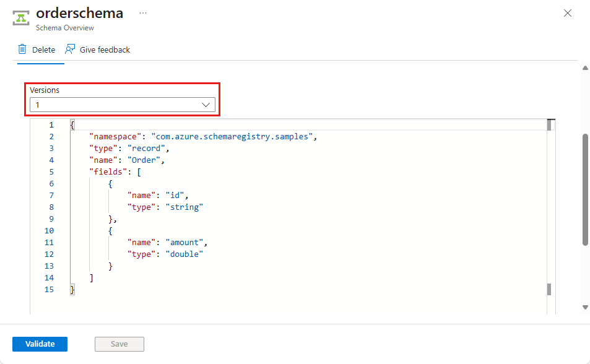Click the orderschema schema icon
The image size is (590, 364).
pos(22,17)
